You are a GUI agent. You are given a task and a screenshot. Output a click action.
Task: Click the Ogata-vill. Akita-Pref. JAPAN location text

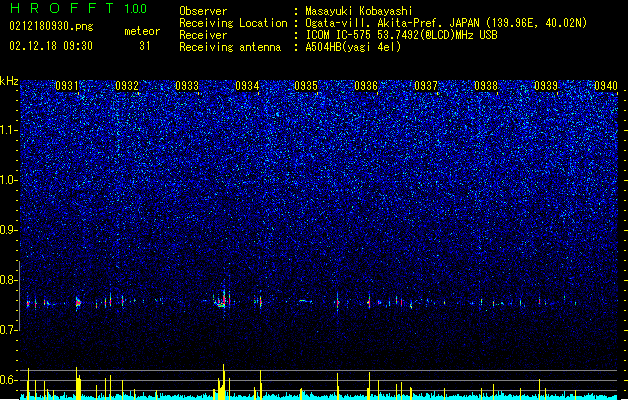pyautogui.click(x=446, y=23)
